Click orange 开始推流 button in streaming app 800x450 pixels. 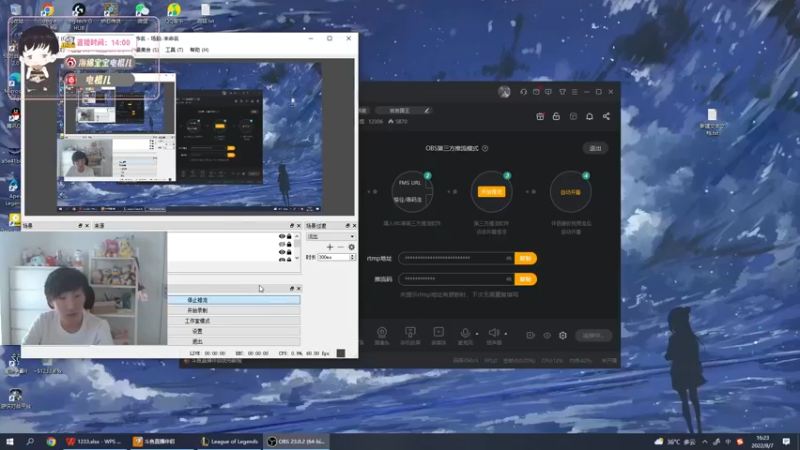(x=491, y=192)
